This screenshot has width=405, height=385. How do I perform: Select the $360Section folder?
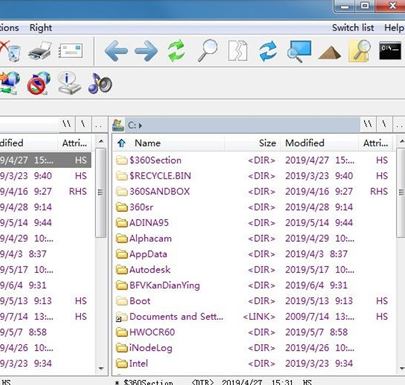click(x=155, y=160)
